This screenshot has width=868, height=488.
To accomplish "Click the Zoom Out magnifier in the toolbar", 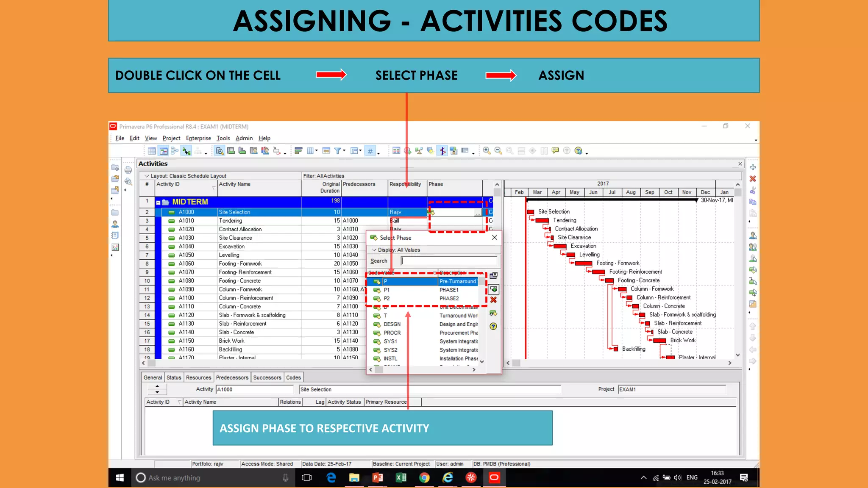I will 498,151.
